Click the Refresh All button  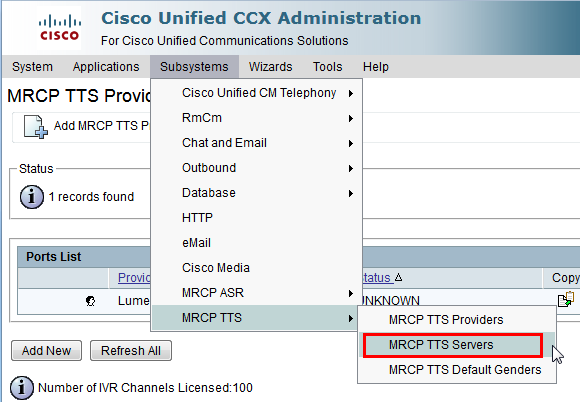click(131, 351)
